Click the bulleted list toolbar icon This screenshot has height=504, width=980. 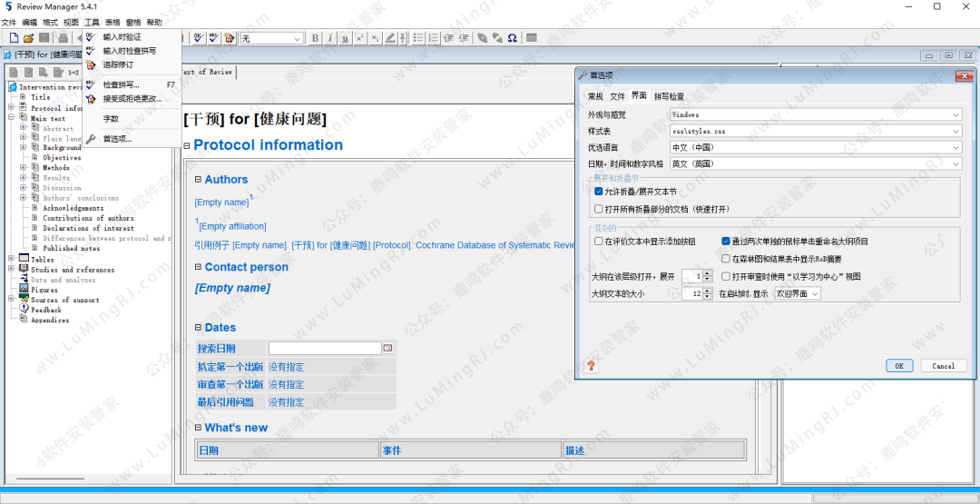click(x=418, y=38)
